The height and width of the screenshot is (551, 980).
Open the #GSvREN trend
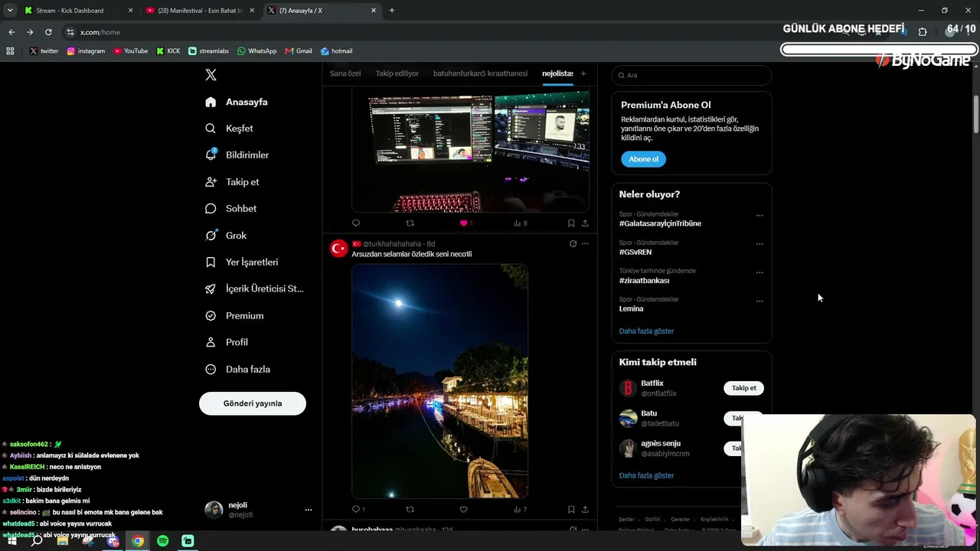(635, 252)
